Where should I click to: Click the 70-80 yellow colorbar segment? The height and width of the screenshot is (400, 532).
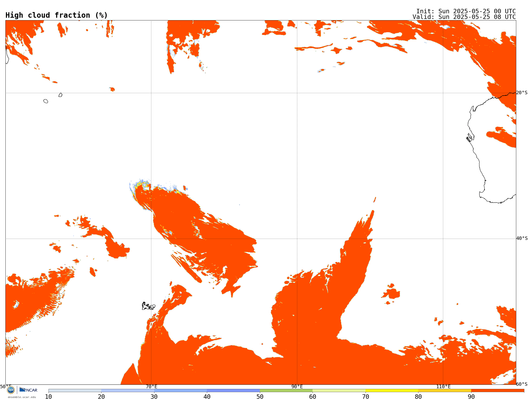392,391
